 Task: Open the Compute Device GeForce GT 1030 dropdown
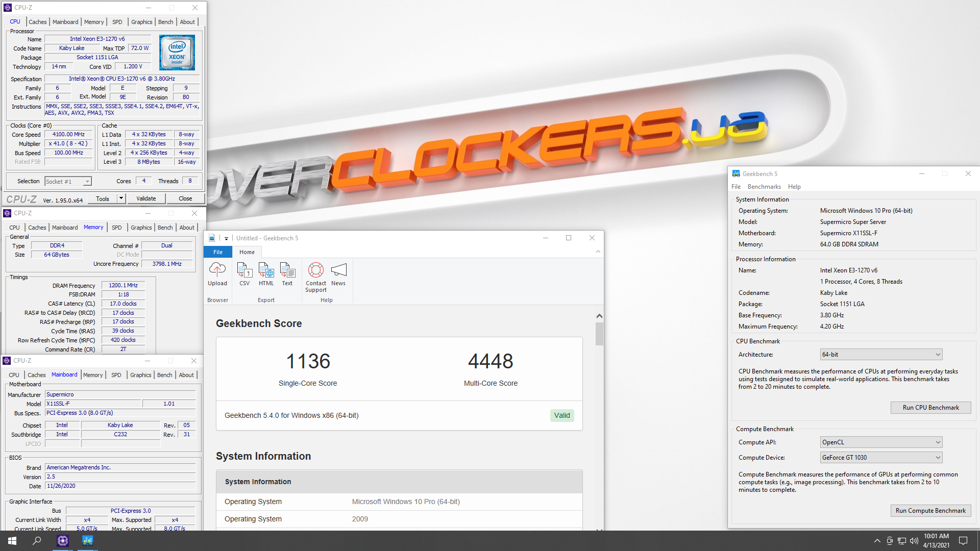point(881,458)
